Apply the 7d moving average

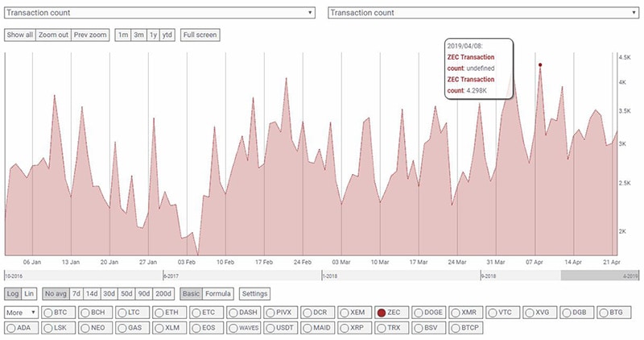click(76, 293)
